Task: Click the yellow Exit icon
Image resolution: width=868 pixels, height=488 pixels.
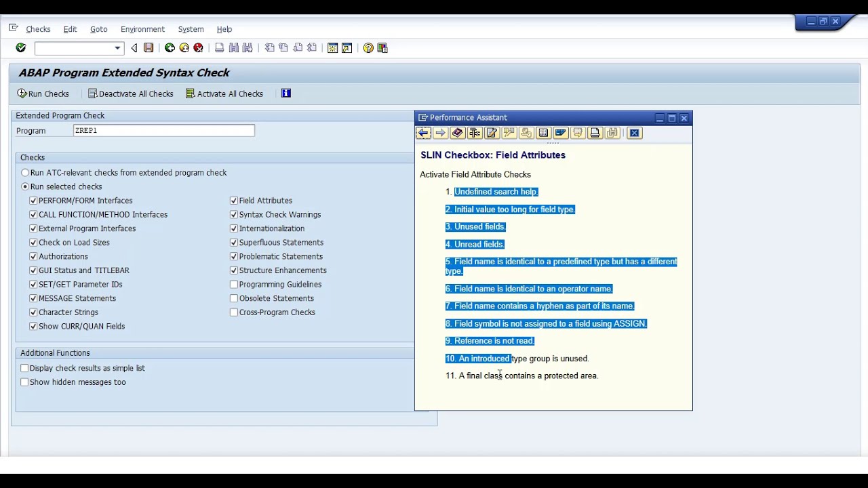Action: [x=184, y=48]
